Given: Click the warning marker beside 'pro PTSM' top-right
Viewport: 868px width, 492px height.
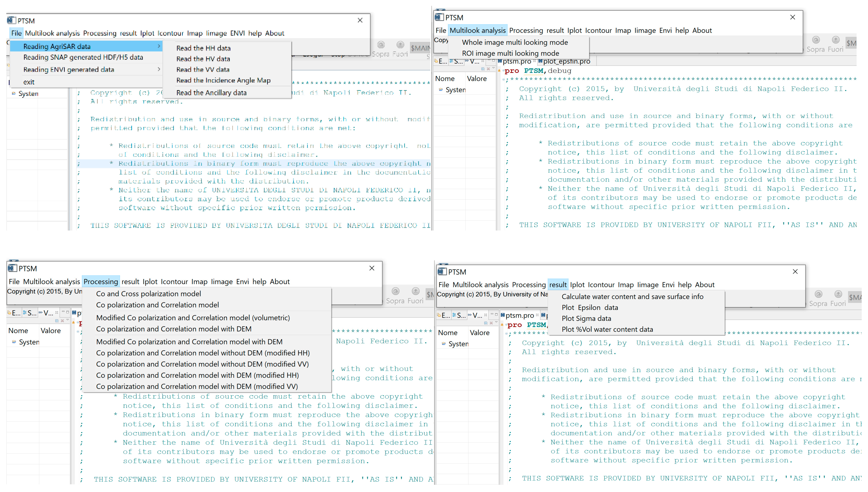Looking at the screenshot, I should 499,71.
